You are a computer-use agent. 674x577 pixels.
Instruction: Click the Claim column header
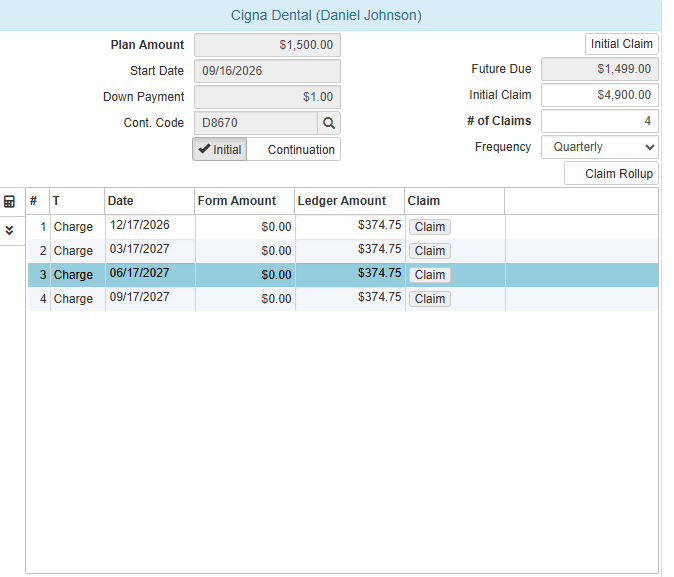pyautogui.click(x=454, y=201)
